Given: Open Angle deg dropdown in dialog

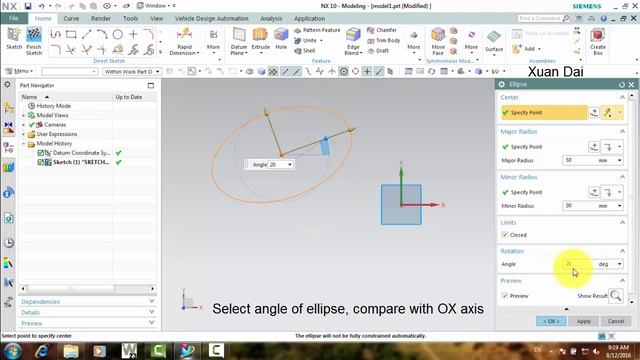Looking at the screenshot, I should point(619,264).
